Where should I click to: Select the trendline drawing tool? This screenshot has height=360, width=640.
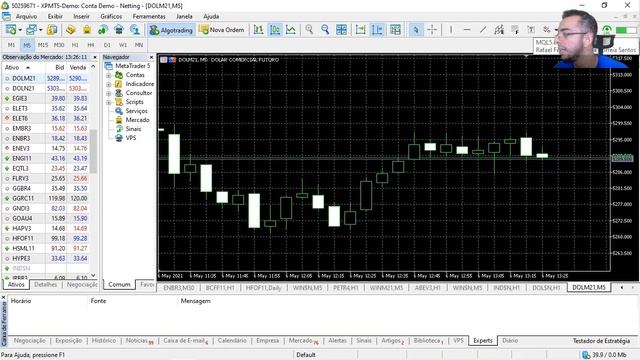pyautogui.click(x=483, y=30)
